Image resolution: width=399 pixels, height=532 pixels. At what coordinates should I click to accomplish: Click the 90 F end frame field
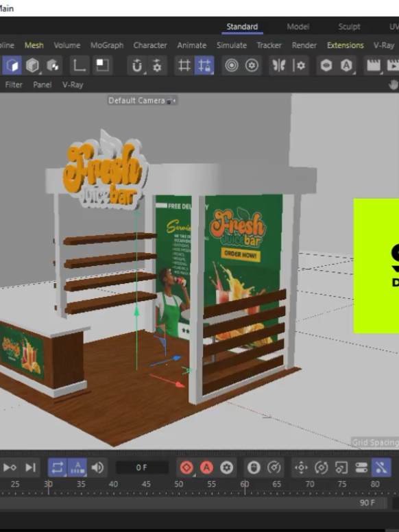click(367, 503)
